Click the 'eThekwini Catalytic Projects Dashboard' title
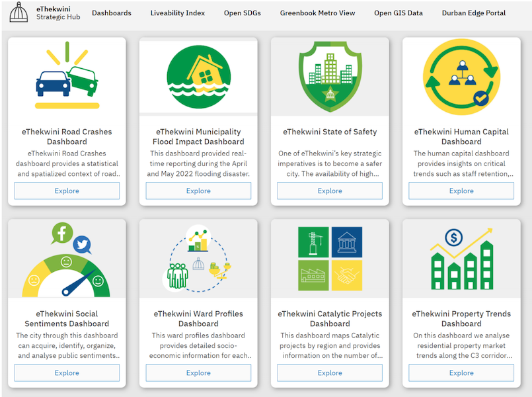Viewport: 532px width, 397px height. 330,318
